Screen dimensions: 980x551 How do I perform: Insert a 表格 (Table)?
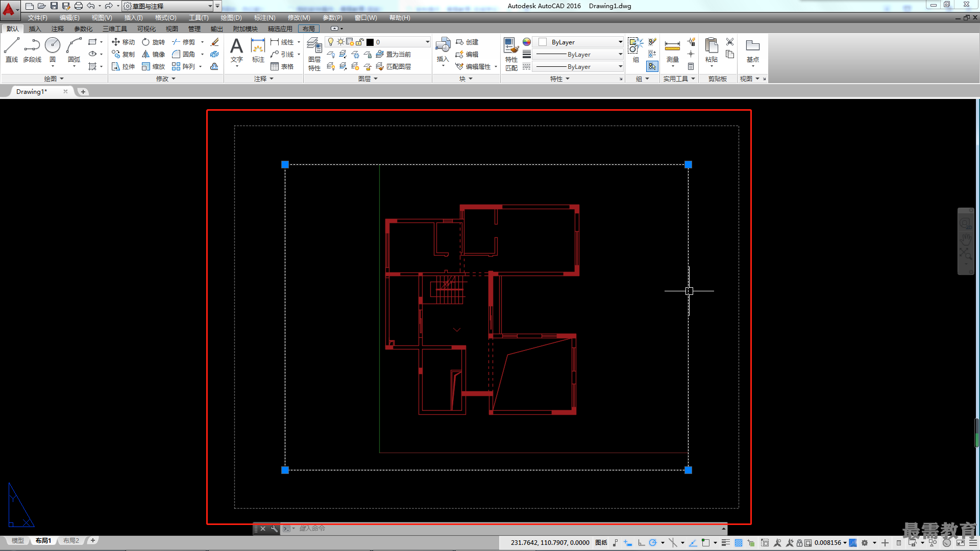(x=282, y=66)
